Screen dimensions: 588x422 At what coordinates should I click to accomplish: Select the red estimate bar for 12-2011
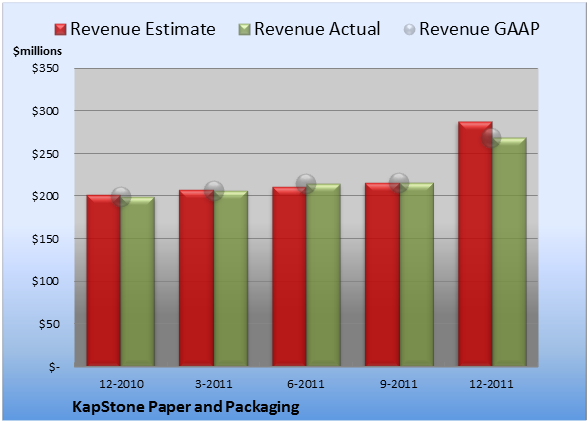click(475, 244)
